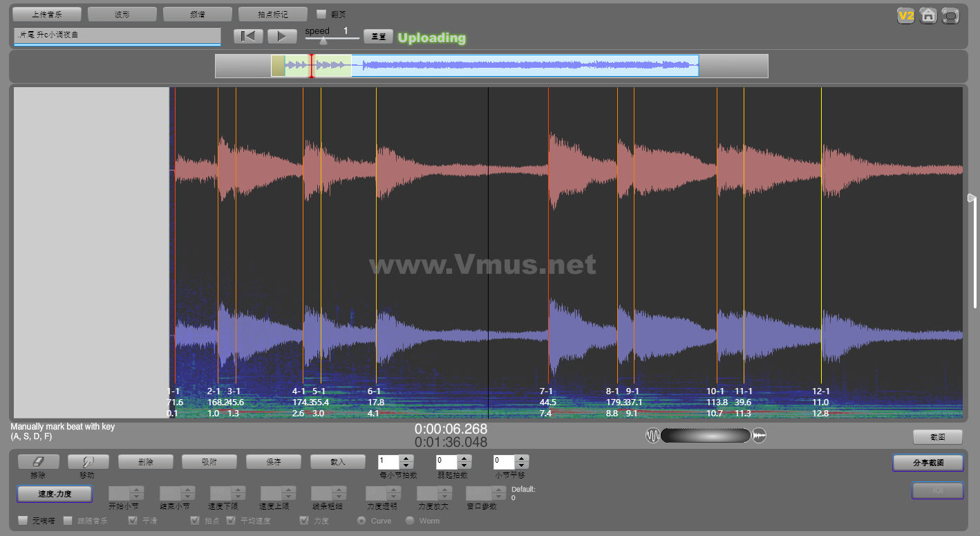
Task: Jump back to start with rewind button
Action: (x=248, y=37)
